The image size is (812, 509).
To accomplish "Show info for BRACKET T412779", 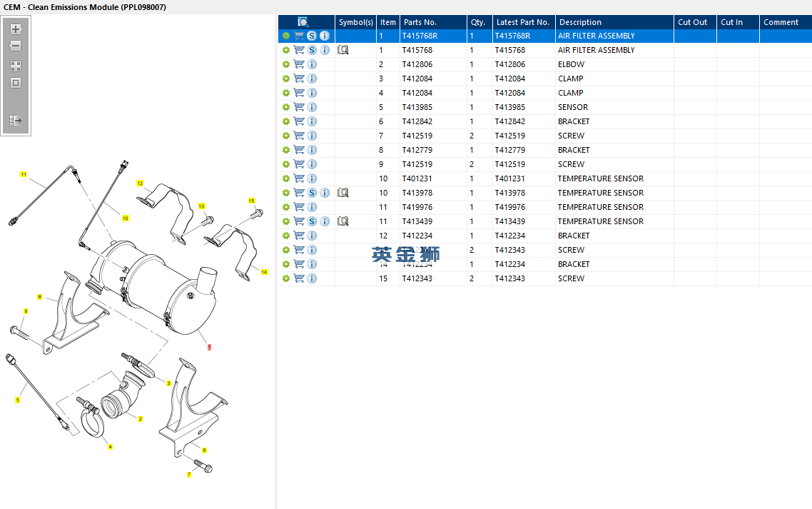I will pos(312,150).
